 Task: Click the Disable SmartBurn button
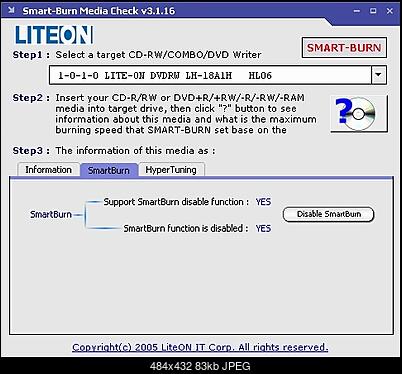329,214
